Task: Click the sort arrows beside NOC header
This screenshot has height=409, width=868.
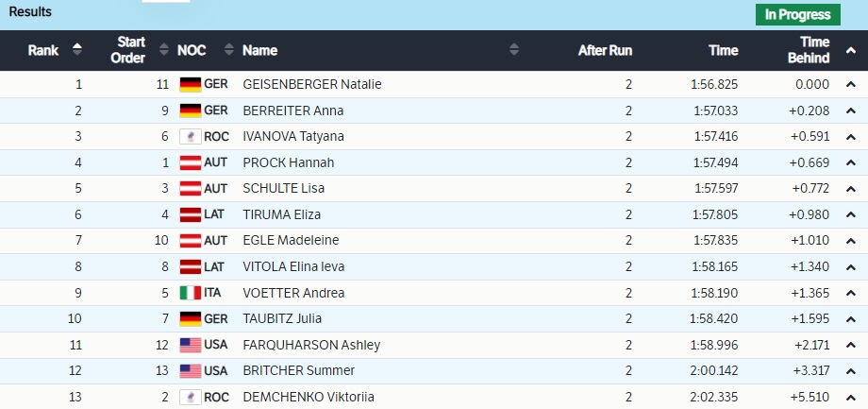Action: 222,50
